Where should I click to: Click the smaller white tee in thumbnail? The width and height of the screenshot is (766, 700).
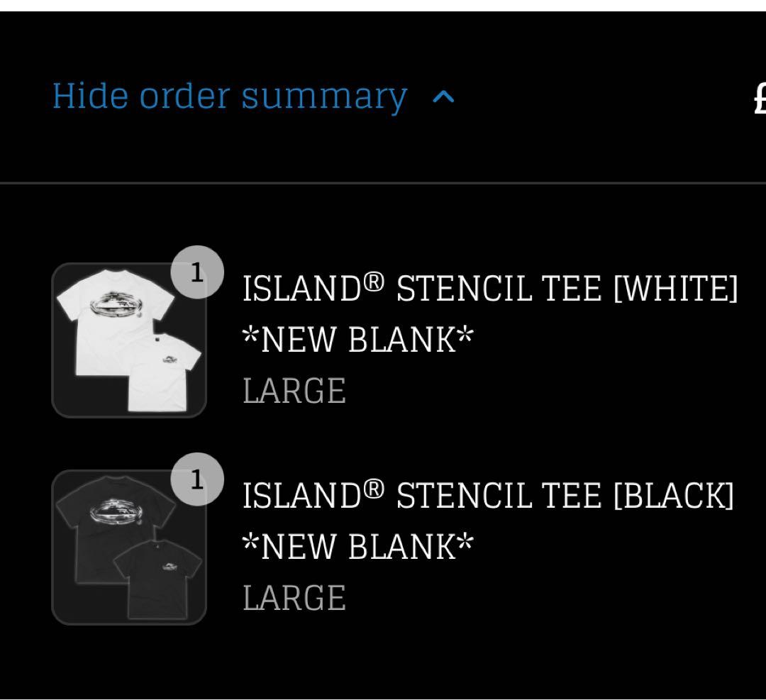point(167,370)
